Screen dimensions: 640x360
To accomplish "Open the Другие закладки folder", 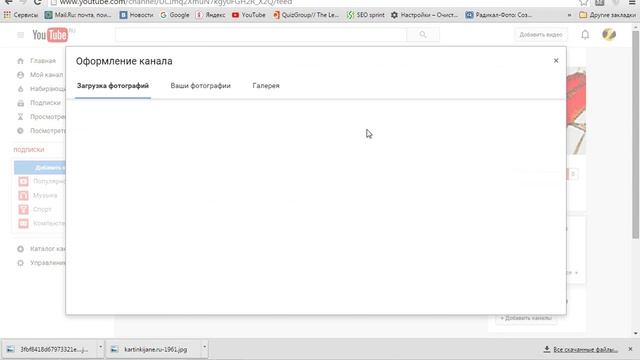I will click(x=608, y=15).
